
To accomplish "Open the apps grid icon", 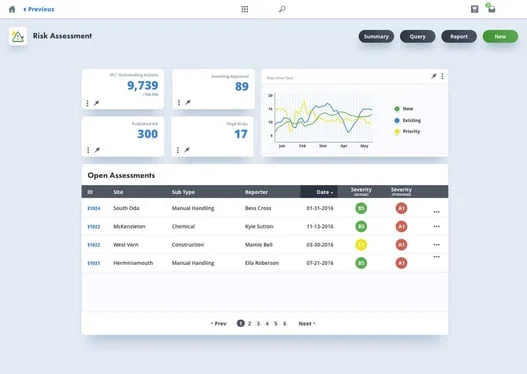I will (x=245, y=9).
